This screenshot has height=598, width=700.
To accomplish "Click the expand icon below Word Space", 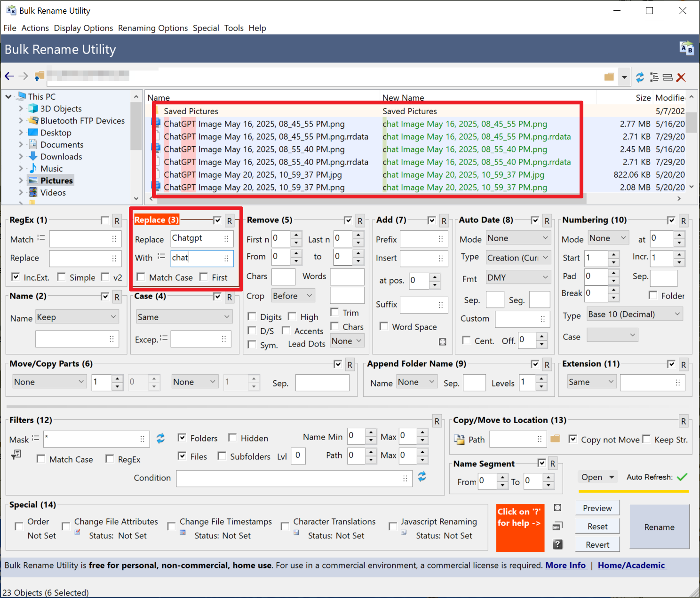I will [443, 342].
